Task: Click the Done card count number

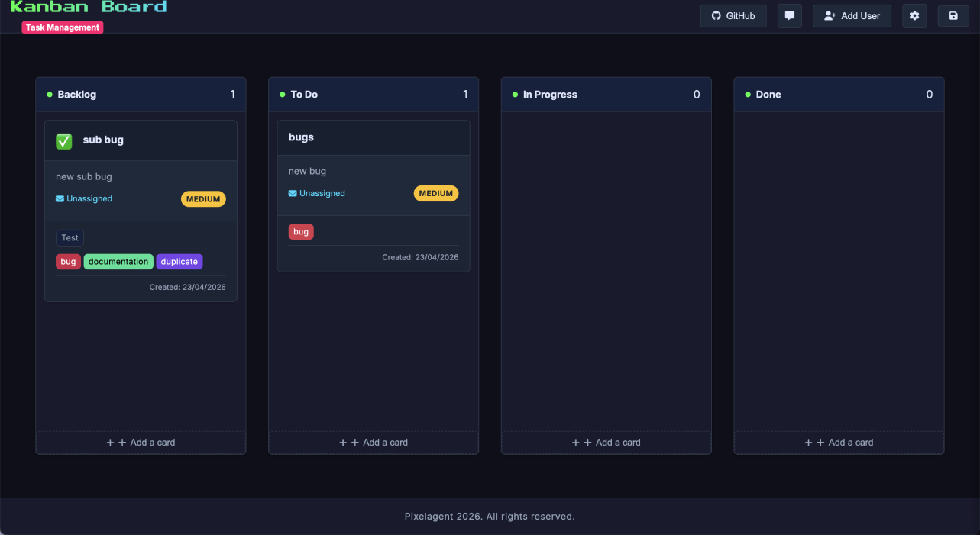Action: 930,95
